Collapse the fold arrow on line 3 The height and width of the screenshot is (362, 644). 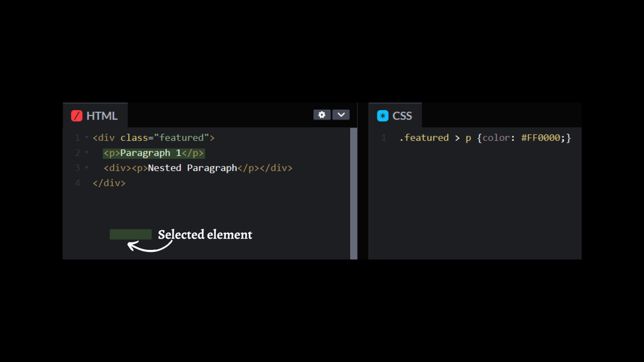[x=87, y=168]
